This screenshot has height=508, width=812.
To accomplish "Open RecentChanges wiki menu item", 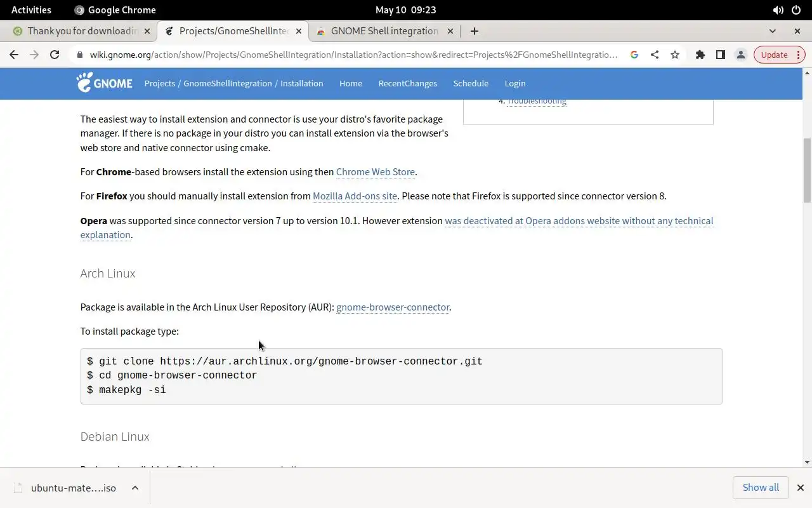I will [408, 83].
